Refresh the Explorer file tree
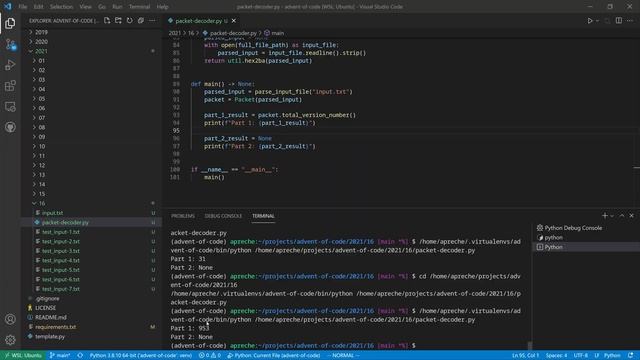Viewport: 640px width, 360px height. (129, 20)
